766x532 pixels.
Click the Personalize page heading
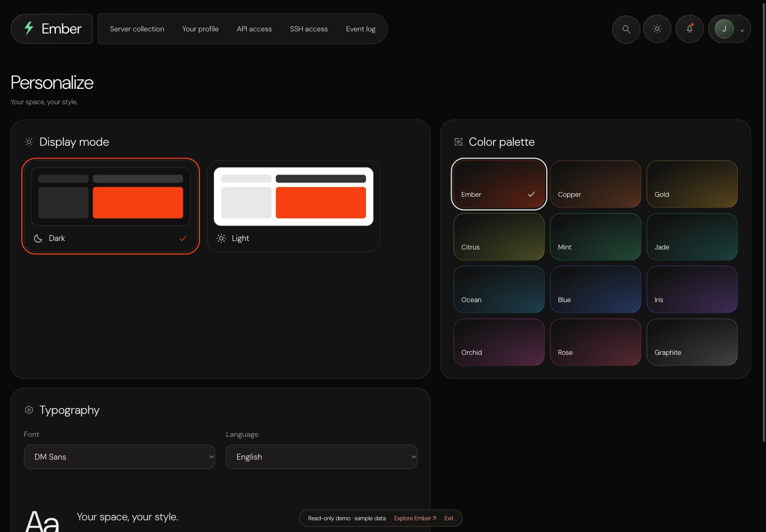click(x=52, y=82)
